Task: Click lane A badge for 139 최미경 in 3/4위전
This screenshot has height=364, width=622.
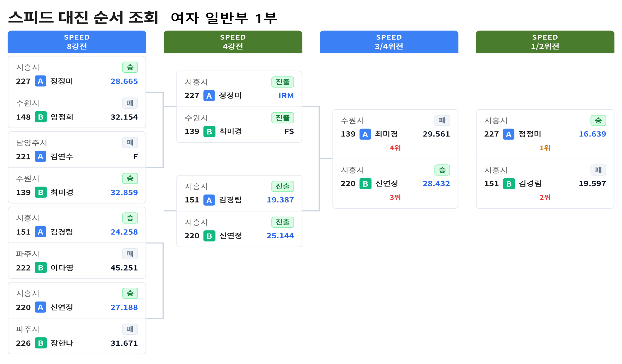Action: pyautogui.click(x=365, y=134)
